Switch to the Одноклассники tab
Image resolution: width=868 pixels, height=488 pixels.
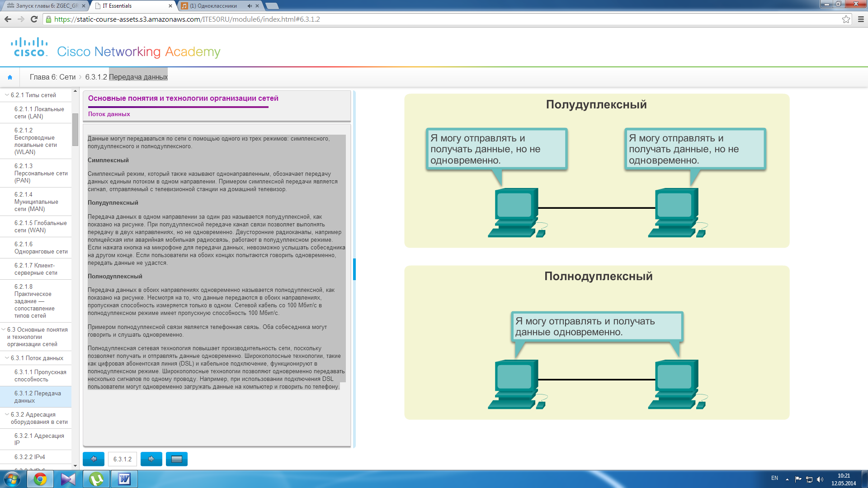click(x=217, y=6)
